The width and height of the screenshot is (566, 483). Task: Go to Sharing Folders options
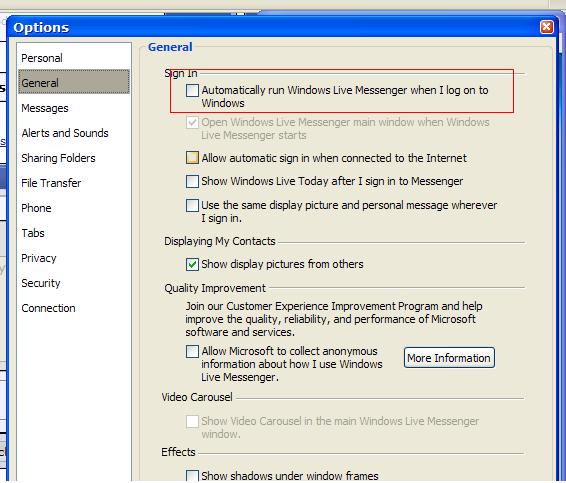[x=58, y=158]
